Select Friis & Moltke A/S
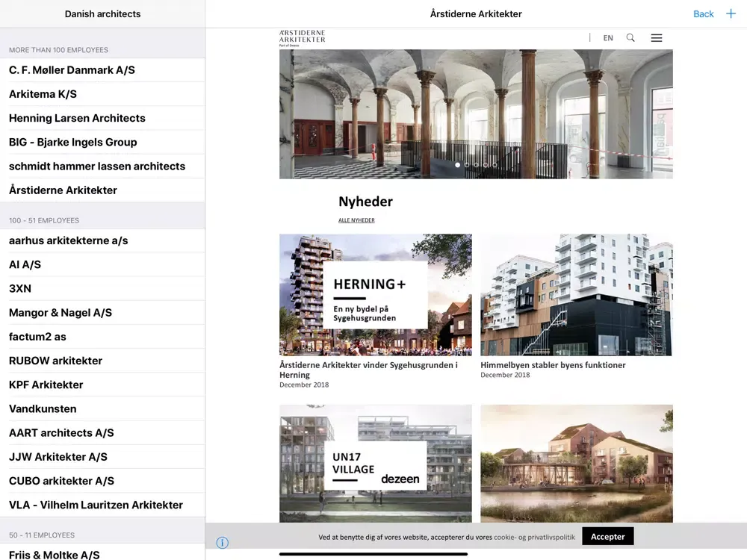747x560 pixels. (x=102, y=553)
